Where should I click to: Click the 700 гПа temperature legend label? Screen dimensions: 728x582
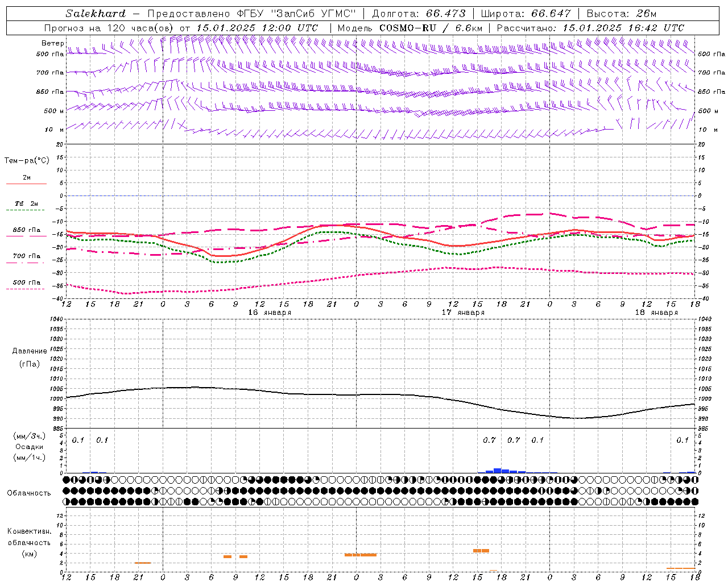tap(27, 256)
